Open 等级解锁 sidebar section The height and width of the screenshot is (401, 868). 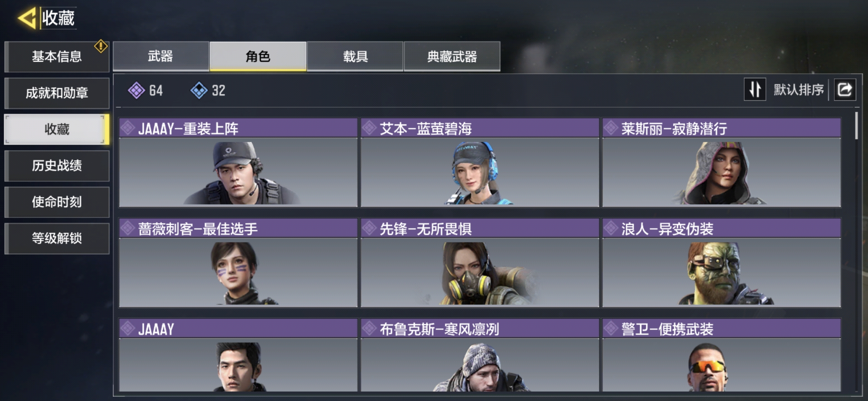point(57,238)
